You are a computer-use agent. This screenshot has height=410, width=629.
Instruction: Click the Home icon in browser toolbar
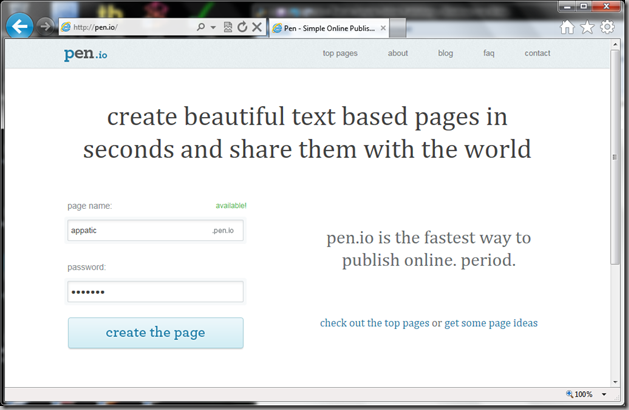click(x=567, y=27)
